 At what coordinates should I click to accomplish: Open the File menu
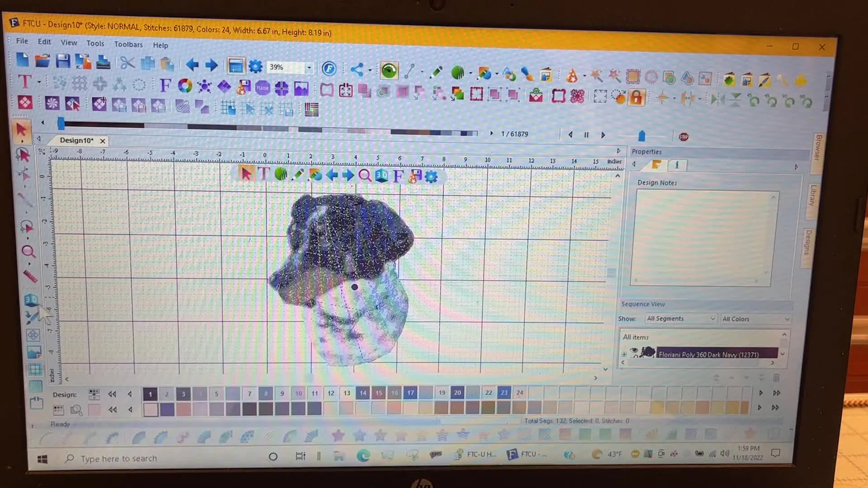pos(22,41)
